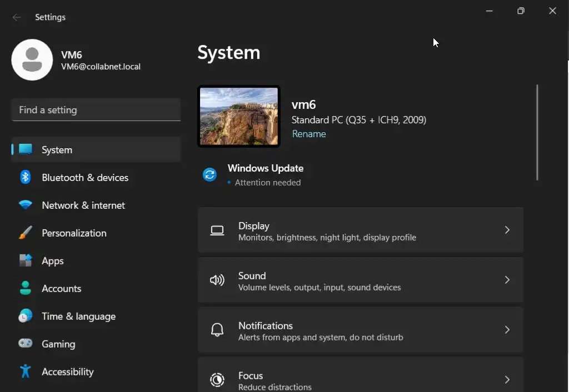The width and height of the screenshot is (569, 392).
Task: Click the Sound speaker icon
Action: (217, 280)
